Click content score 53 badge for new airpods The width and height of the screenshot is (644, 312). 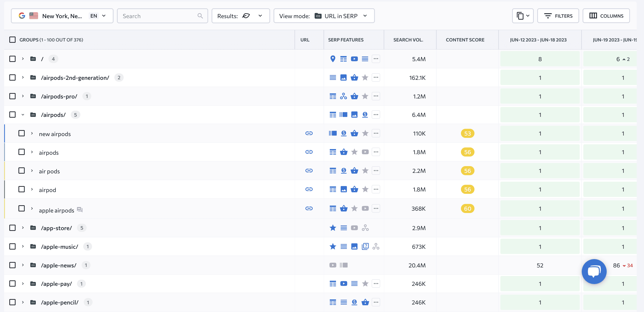(x=467, y=133)
